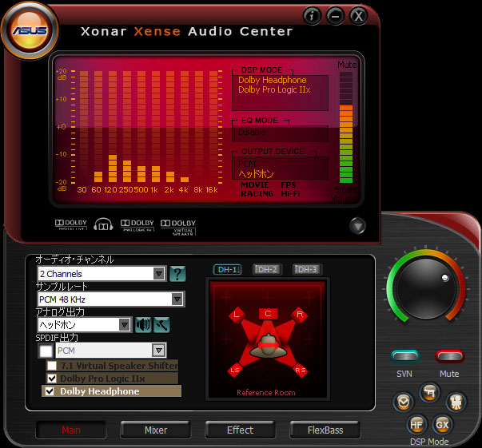Click Dolby Headphone text under DSP MODE

pos(273,80)
